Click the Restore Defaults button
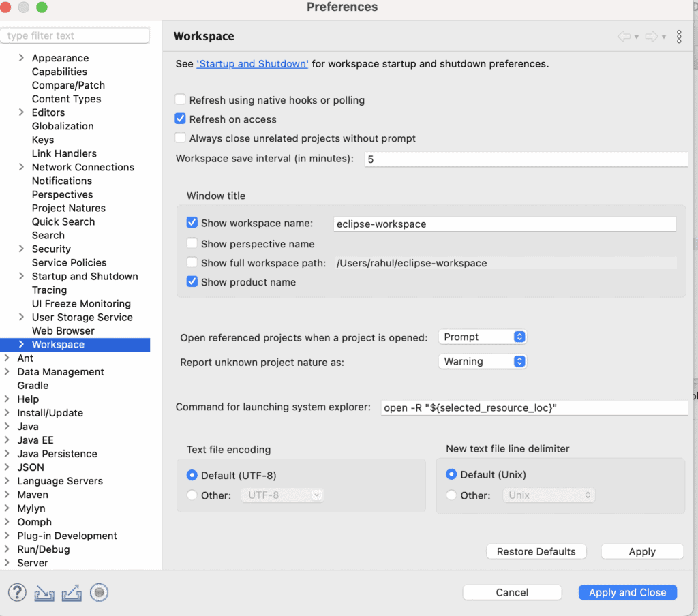The width and height of the screenshot is (698, 616). pos(536,551)
